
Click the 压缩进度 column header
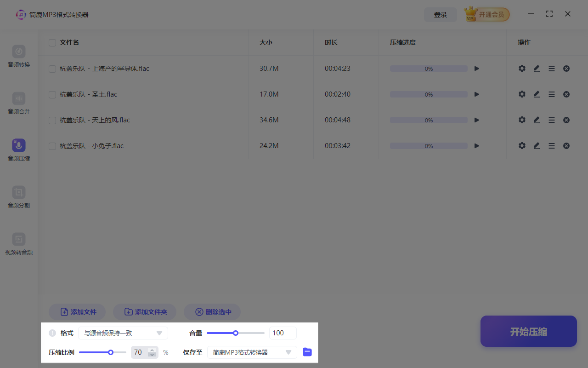coord(403,42)
